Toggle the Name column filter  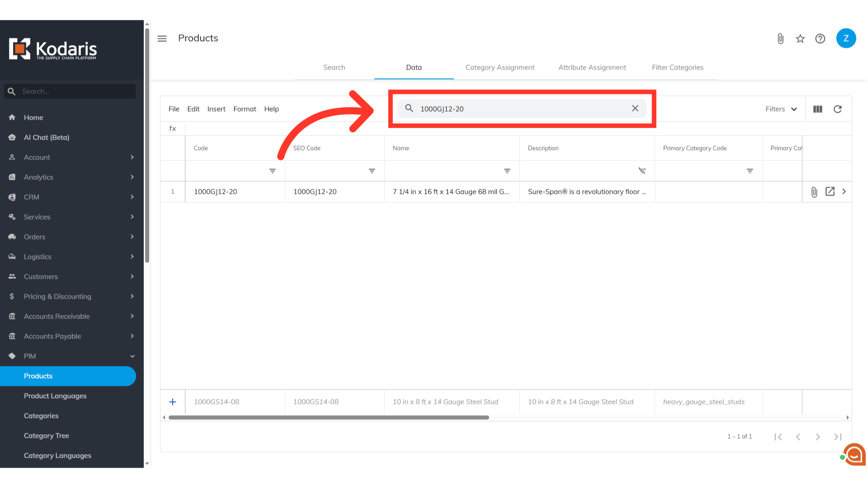[507, 171]
